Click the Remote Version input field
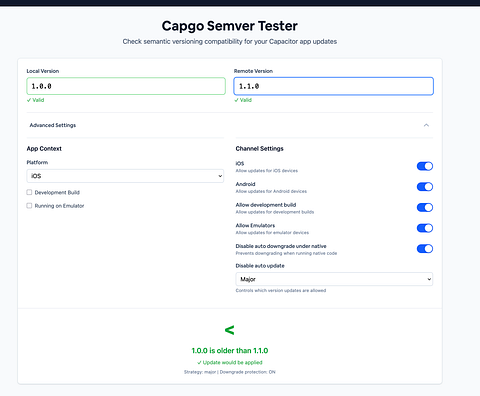This screenshot has width=480, height=396. [333, 86]
